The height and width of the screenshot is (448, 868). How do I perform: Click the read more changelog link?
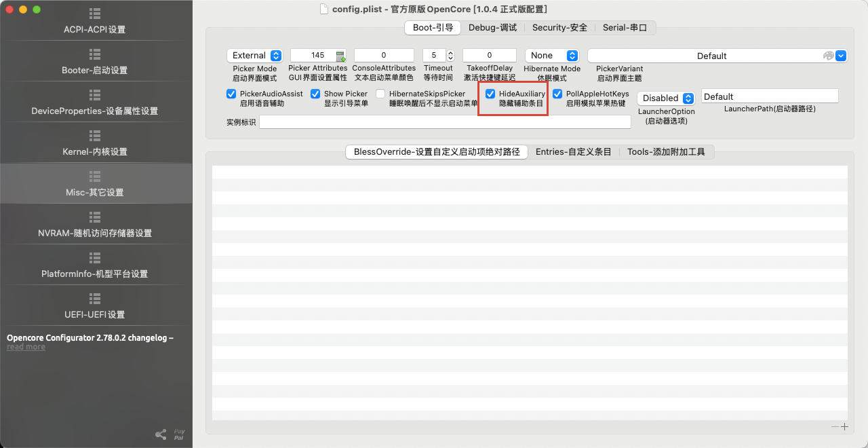(x=26, y=347)
